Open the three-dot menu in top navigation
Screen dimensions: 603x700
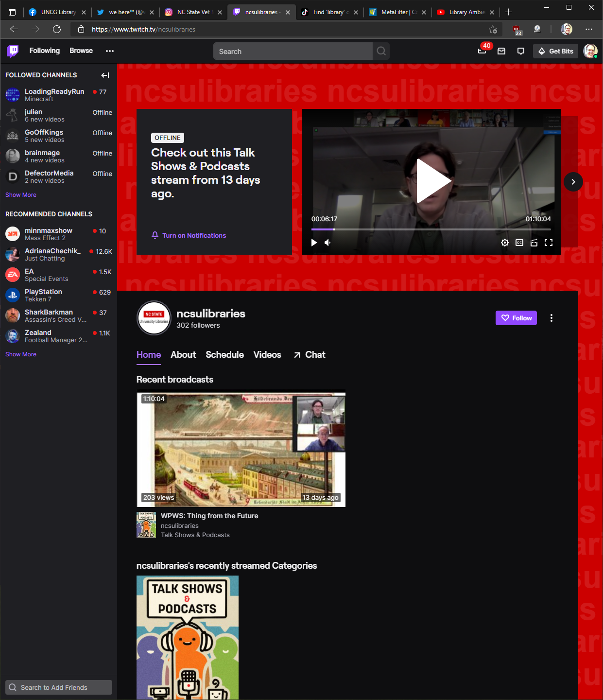tap(110, 51)
